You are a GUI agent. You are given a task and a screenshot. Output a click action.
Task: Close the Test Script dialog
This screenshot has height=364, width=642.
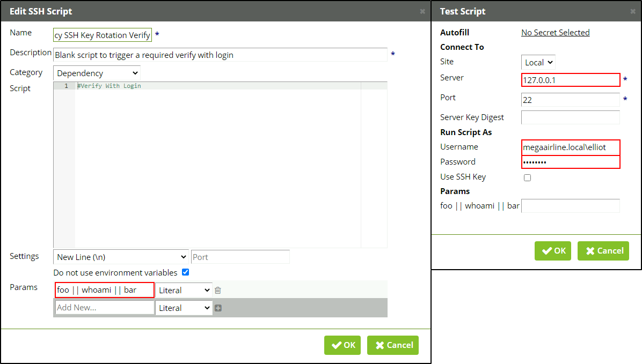point(633,11)
